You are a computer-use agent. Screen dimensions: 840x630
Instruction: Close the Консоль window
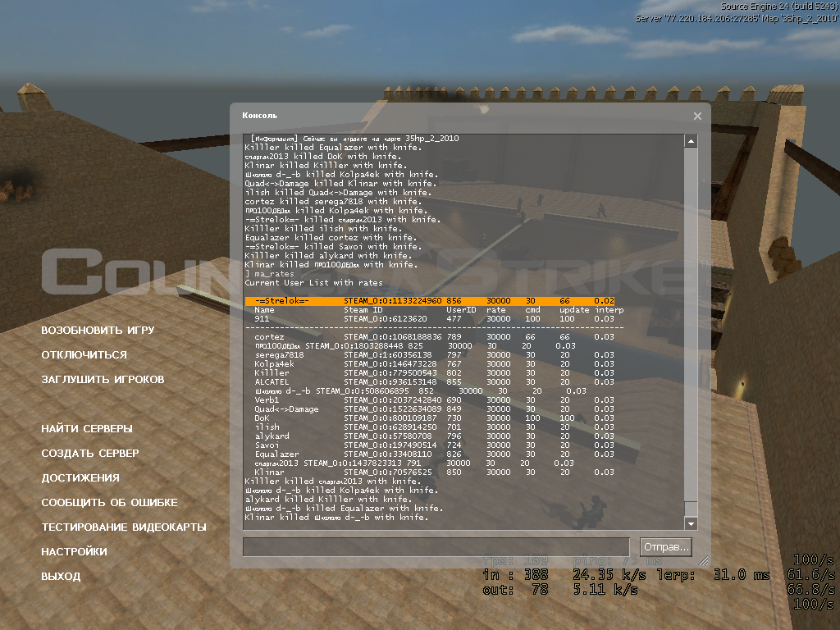[697, 116]
